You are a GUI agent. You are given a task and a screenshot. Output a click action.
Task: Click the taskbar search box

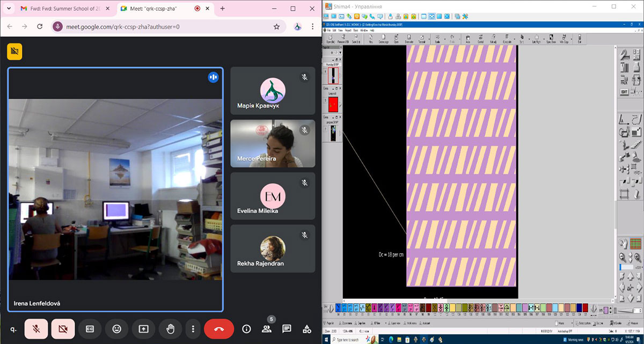(354, 340)
